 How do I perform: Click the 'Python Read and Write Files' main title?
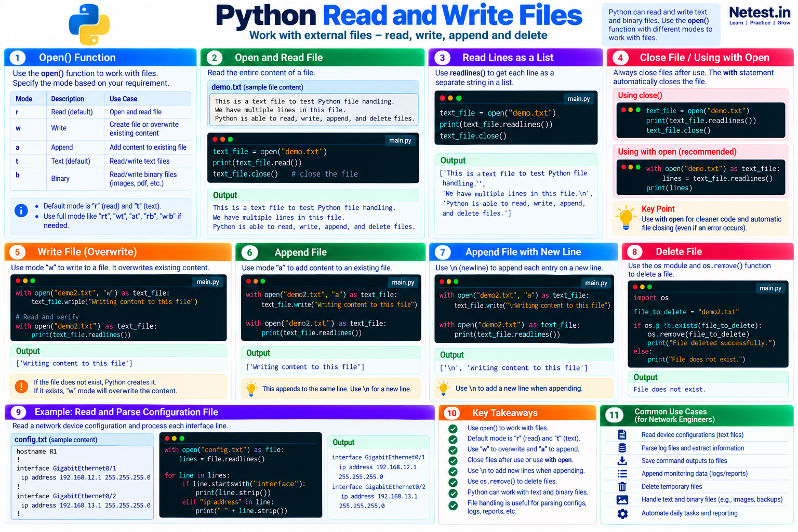[x=399, y=16]
